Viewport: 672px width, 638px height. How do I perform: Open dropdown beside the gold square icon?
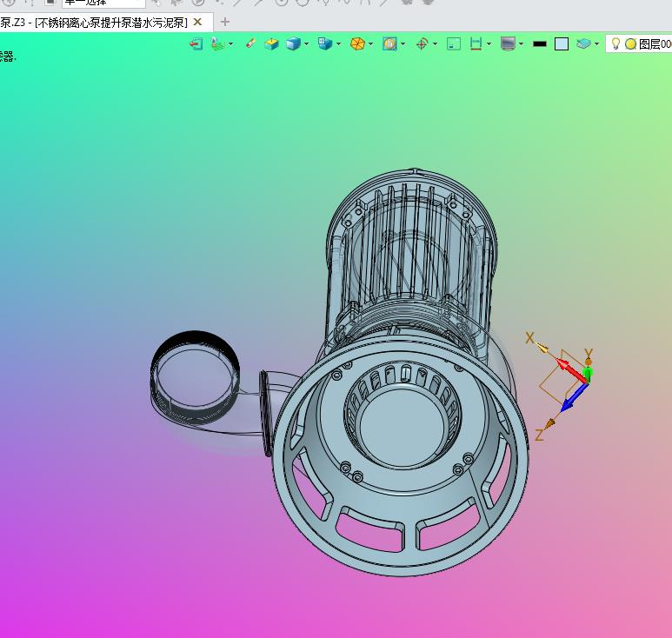(x=403, y=43)
